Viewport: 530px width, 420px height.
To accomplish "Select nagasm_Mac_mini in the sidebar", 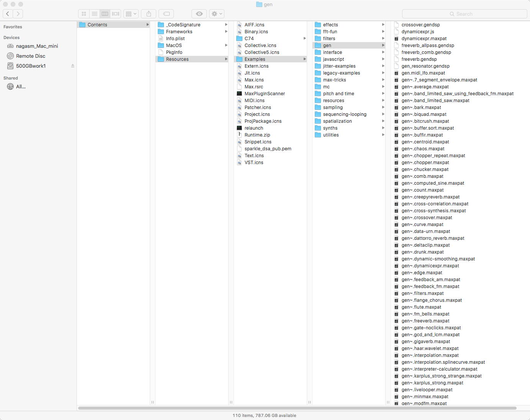I will [x=37, y=46].
